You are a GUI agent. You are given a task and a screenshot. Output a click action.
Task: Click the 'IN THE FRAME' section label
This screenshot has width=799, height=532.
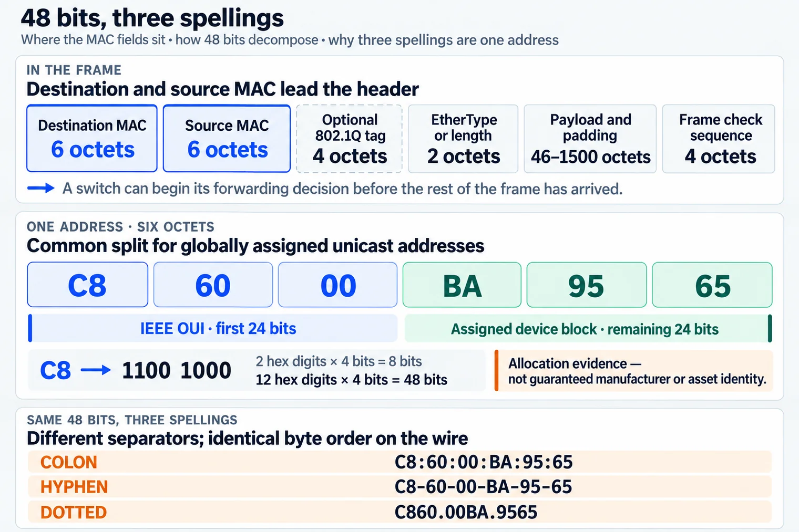tap(74, 70)
